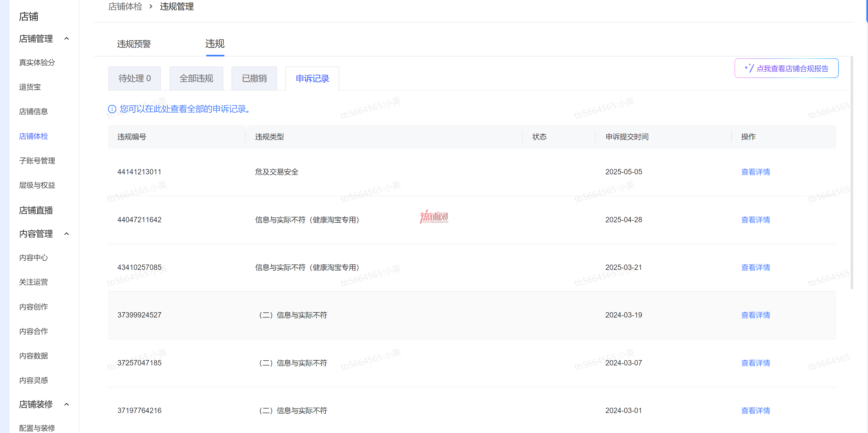Click the 申诉提交时间 column header

tap(627, 137)
